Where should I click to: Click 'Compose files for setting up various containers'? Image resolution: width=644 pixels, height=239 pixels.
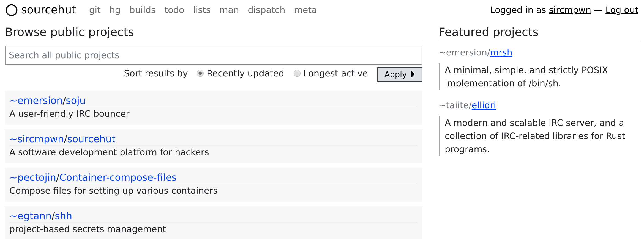click(x=113, y=191)
